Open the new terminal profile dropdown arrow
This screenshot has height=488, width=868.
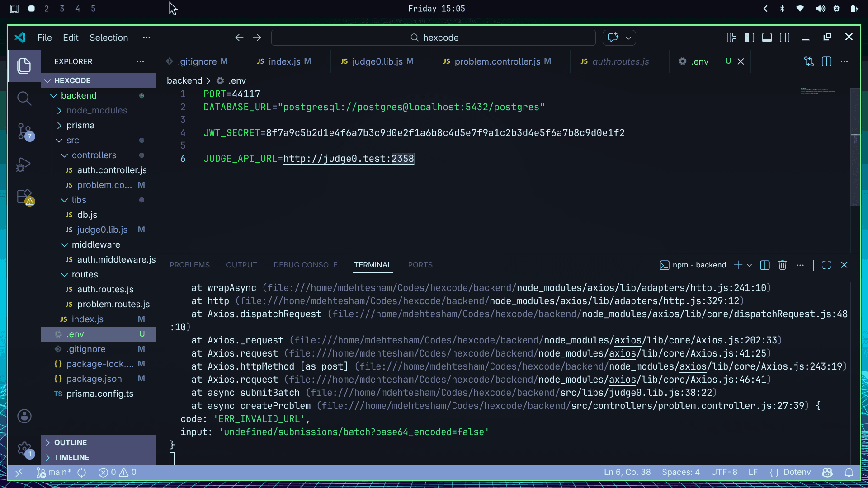pyautogui.click(x=749, y=265)
